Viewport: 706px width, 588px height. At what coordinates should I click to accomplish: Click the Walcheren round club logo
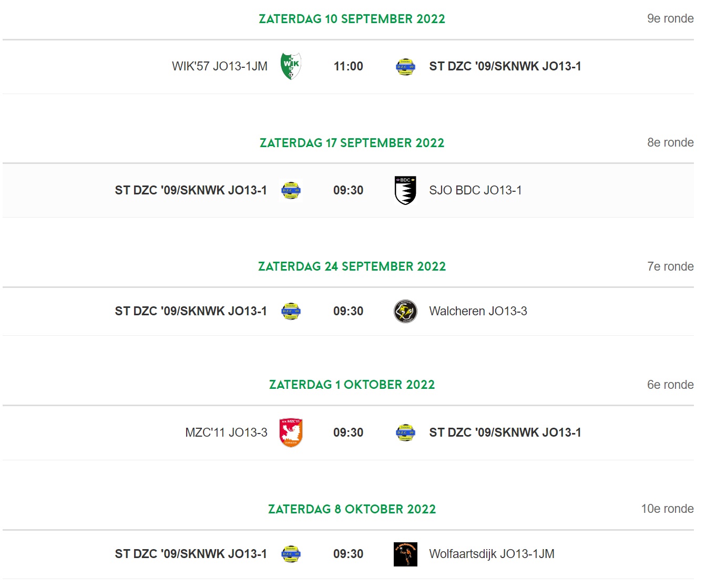point(405,311)
